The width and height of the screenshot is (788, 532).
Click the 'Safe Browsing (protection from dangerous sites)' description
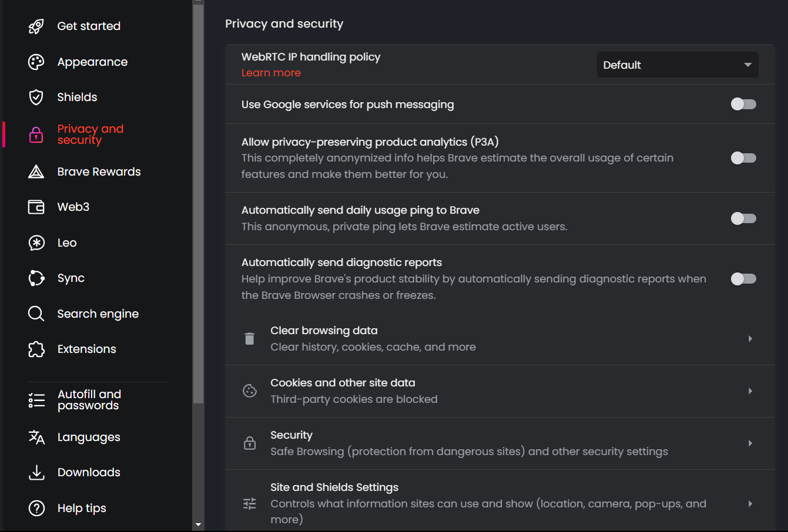(x=469, y=452)
